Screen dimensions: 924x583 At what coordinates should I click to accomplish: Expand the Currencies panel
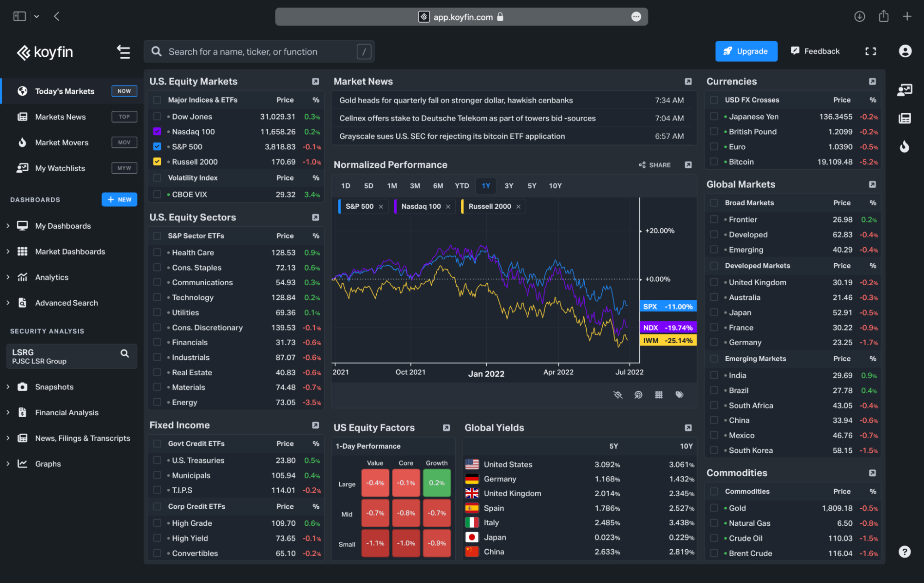[872, 81]
